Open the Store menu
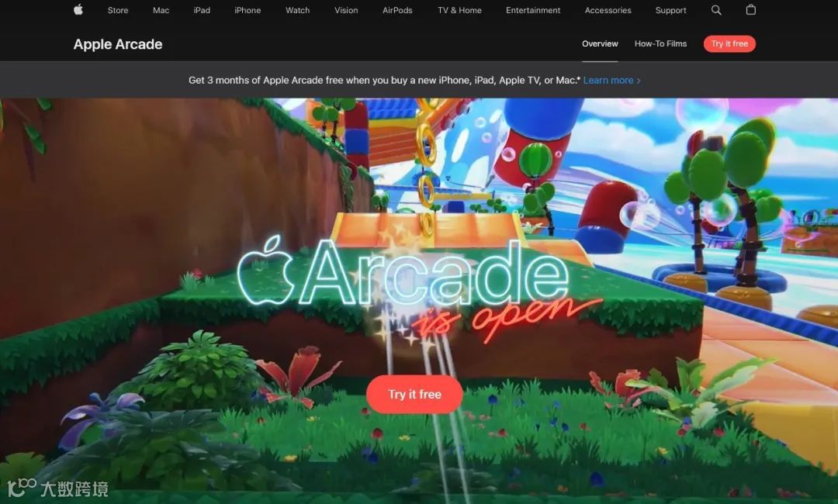This screenshot has height=504, width=838. [x=118, y=10]
